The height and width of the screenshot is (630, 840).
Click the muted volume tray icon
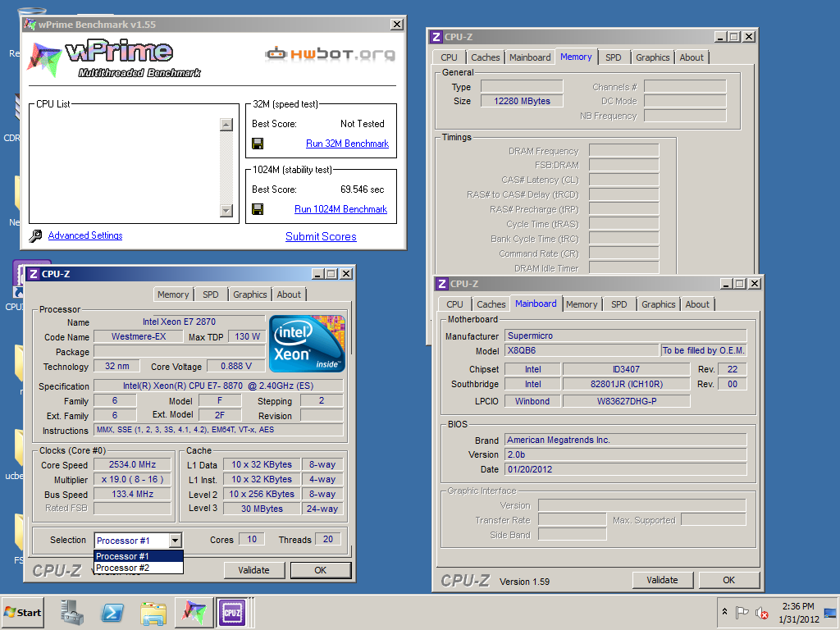761,612
